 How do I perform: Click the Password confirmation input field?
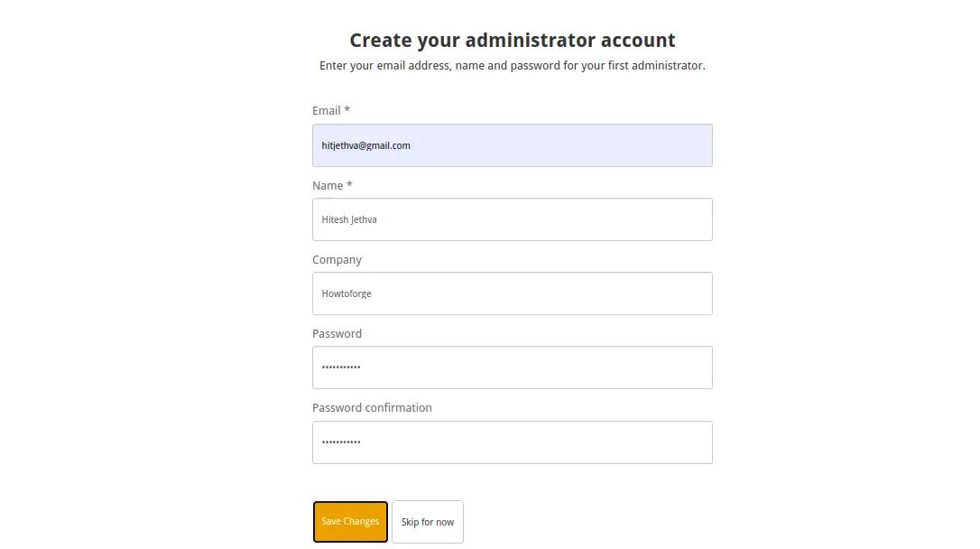(512, 442)
